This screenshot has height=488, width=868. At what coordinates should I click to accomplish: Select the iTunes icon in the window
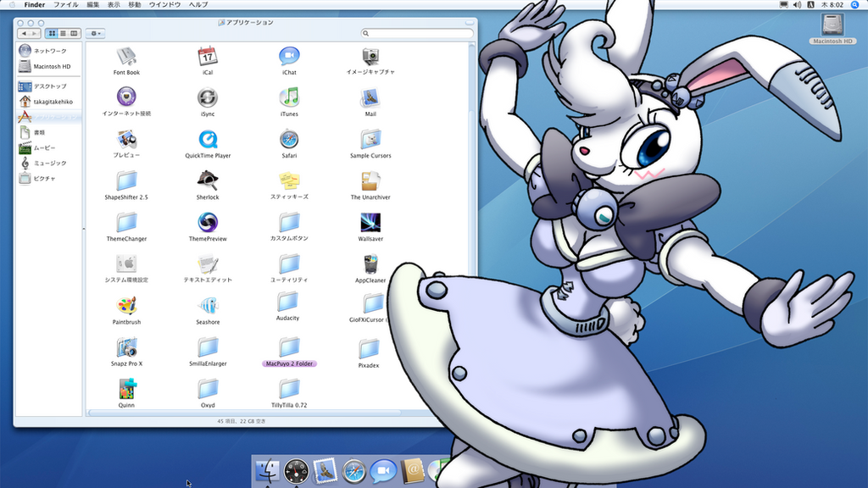[x=289, y=98]
